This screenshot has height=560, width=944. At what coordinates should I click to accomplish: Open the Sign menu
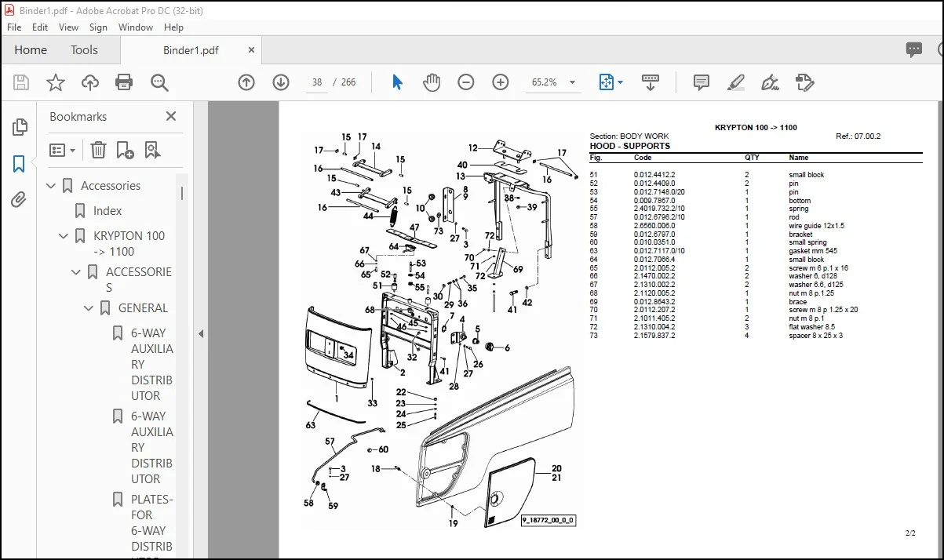(x=98, y=27)
